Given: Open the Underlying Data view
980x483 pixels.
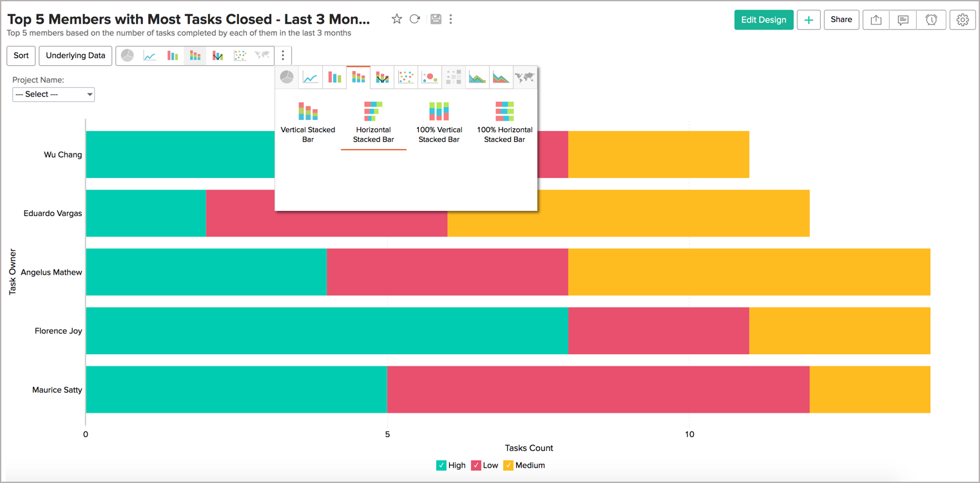Looking at the screenshot, I should tap(75, 55).
